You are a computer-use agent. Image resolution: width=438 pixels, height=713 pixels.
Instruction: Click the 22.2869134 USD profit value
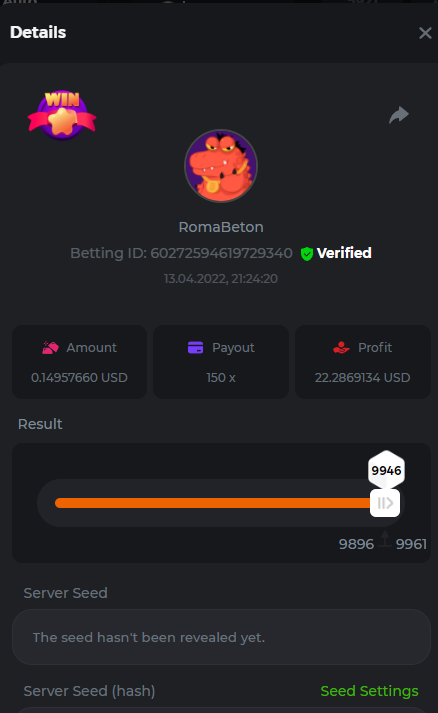click(x=362, y=377)
